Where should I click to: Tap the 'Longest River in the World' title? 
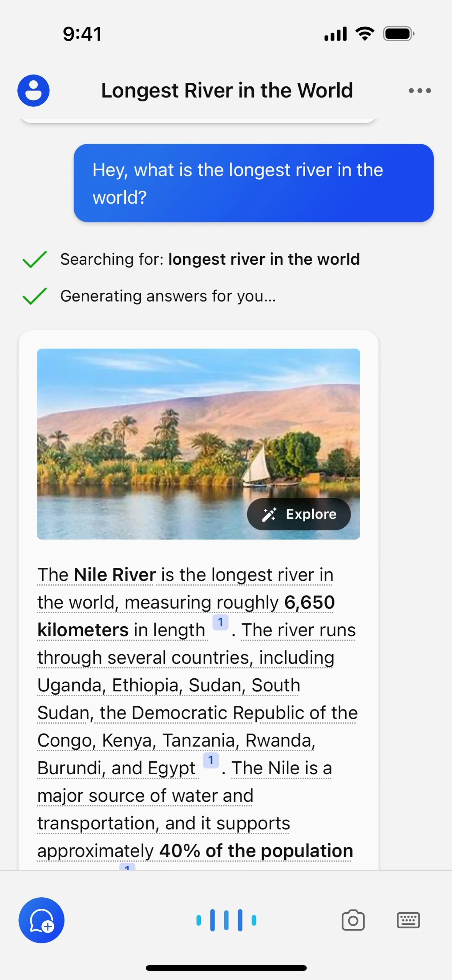[227, 90]
